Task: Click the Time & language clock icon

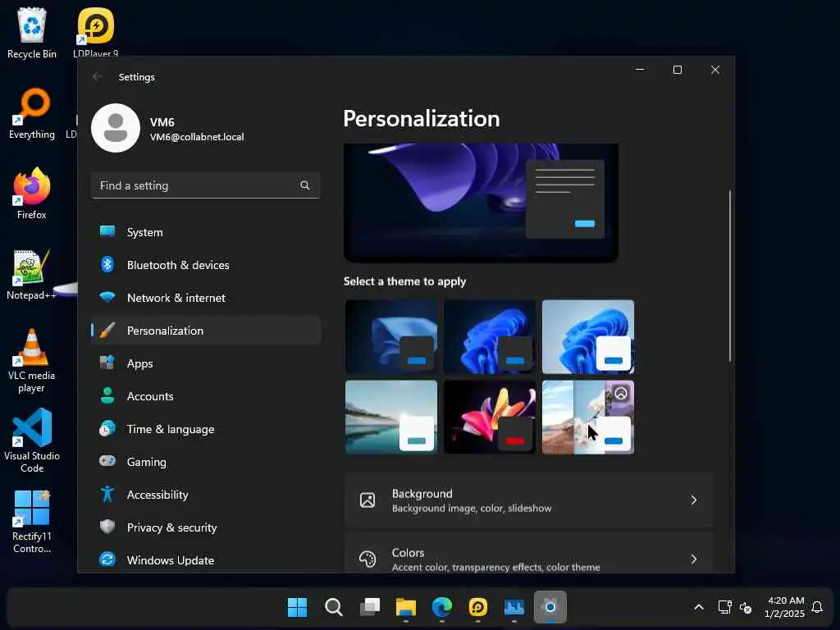Action: coord(107,428)
